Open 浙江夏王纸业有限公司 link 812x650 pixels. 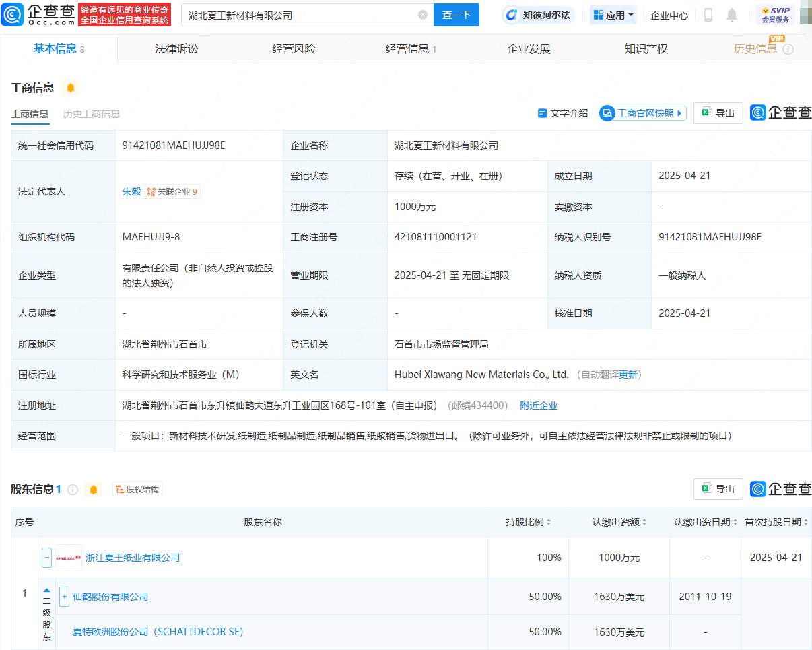pos(133,558)
